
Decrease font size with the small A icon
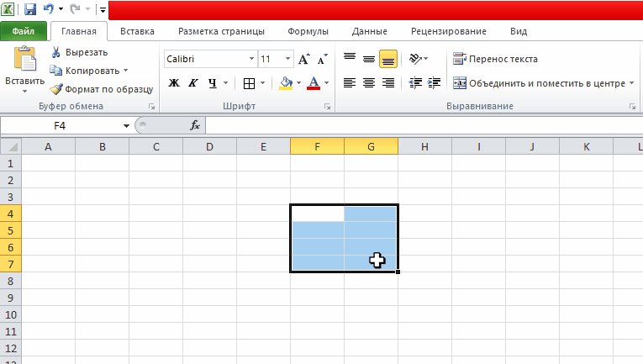[323, 60]
